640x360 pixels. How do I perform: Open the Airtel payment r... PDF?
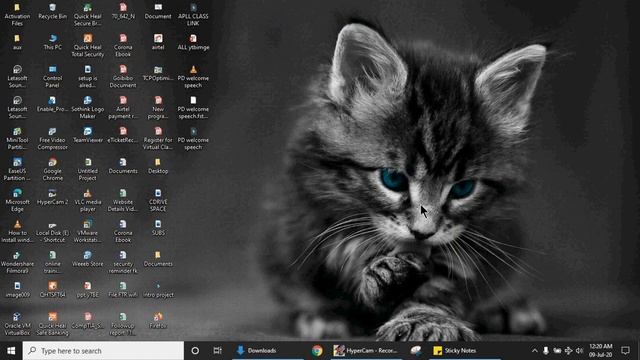[123, 108]
